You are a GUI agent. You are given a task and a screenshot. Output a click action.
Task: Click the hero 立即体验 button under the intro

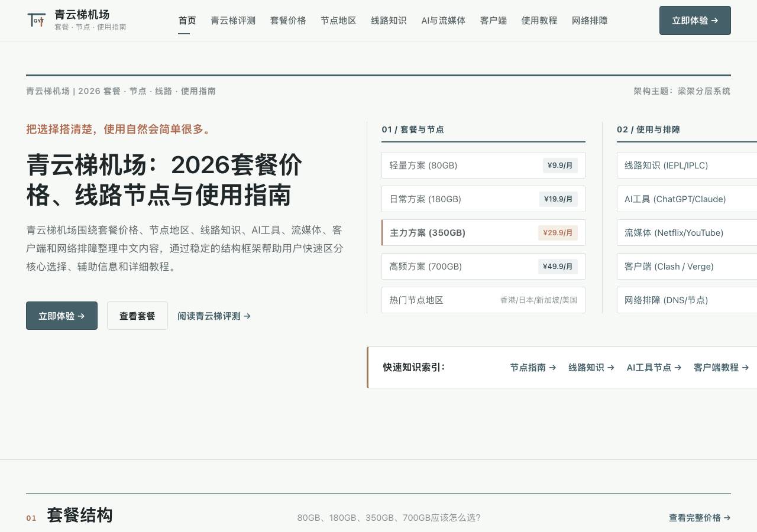click(62, 316)
